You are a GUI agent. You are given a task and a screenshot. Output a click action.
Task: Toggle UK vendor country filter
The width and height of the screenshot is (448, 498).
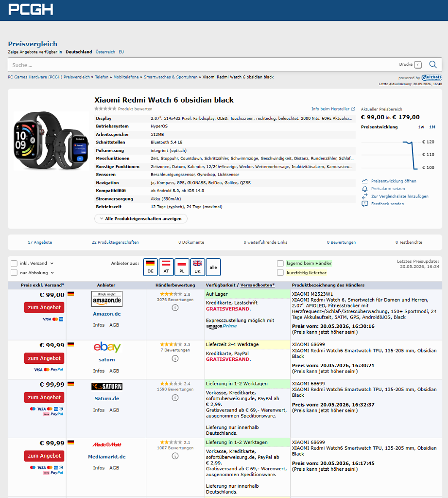(x=198, y=267)
